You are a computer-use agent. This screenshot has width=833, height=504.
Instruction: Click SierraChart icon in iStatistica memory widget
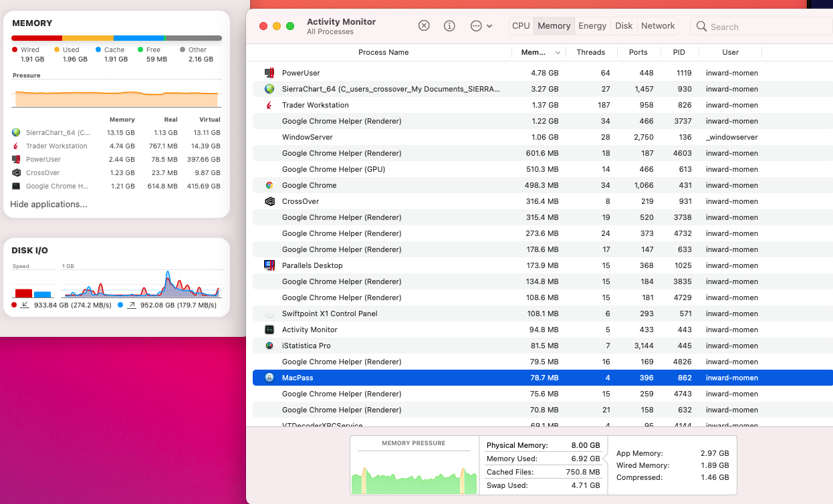(x=16, y=132)
